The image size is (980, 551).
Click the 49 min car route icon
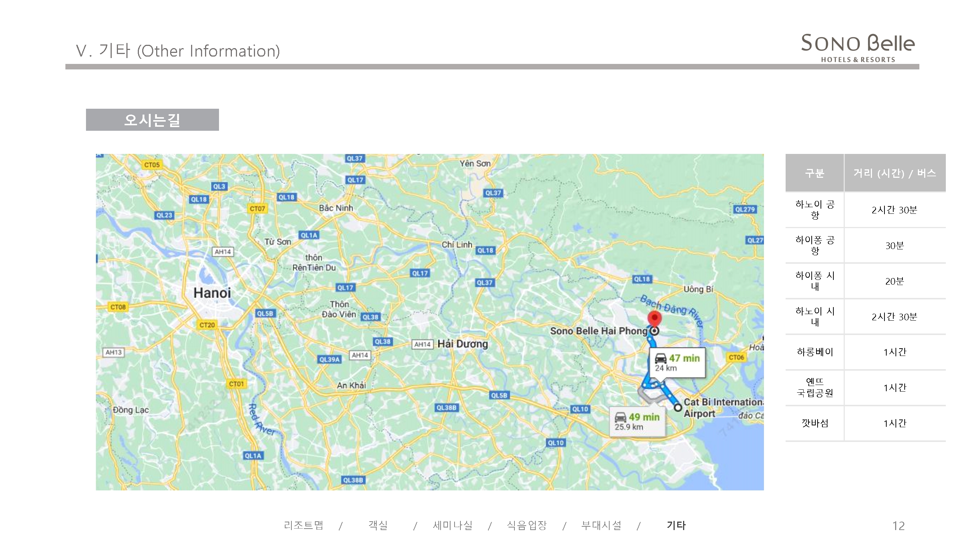620,417
